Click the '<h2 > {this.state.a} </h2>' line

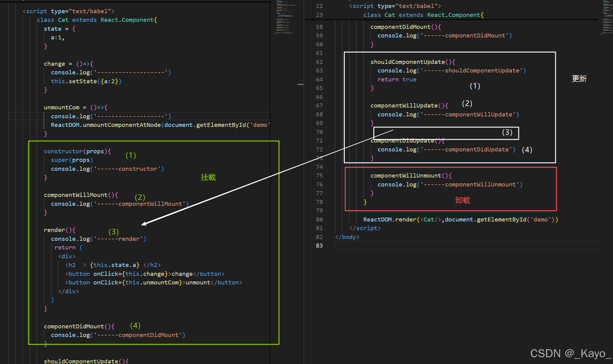[113, 265]
